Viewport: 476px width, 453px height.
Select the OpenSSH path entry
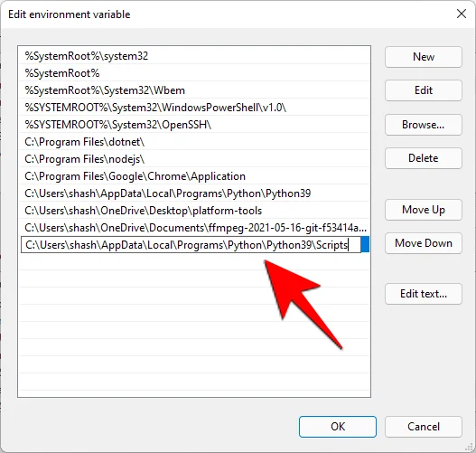pos(194,125)
